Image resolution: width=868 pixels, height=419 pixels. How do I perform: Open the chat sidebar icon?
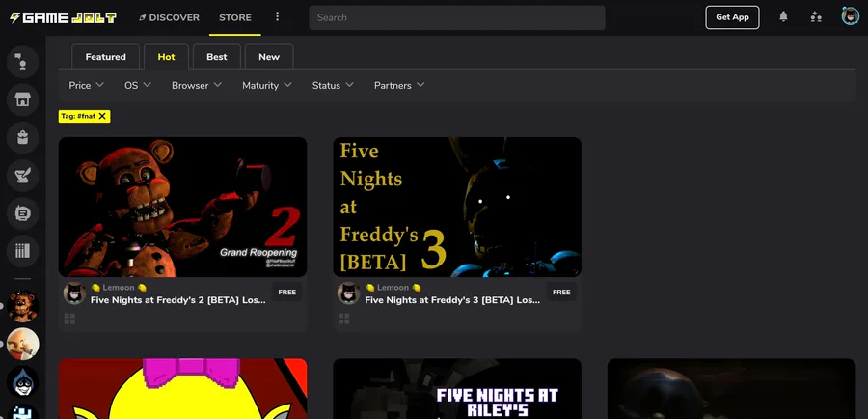point(23,62)
